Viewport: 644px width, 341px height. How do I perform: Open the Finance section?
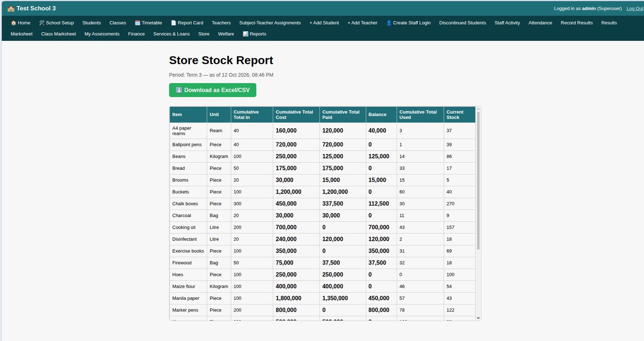(x=136, y=34)
